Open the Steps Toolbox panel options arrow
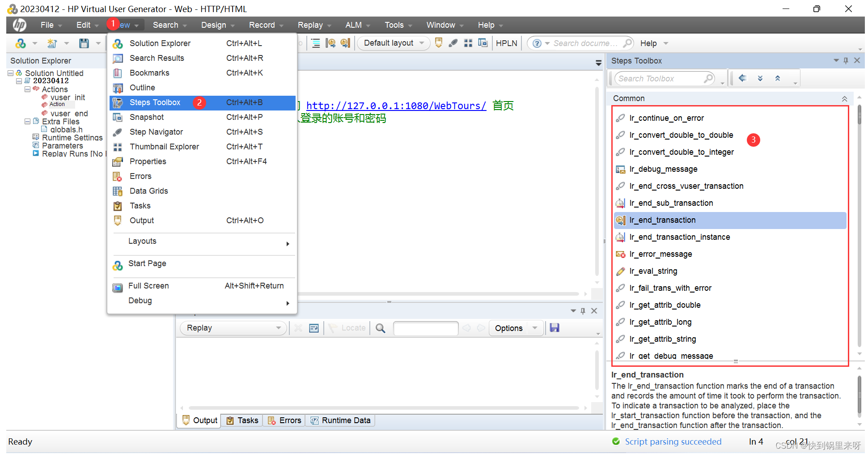The height and width of the screenshot is (454, 868). click(x=836, y=60)
